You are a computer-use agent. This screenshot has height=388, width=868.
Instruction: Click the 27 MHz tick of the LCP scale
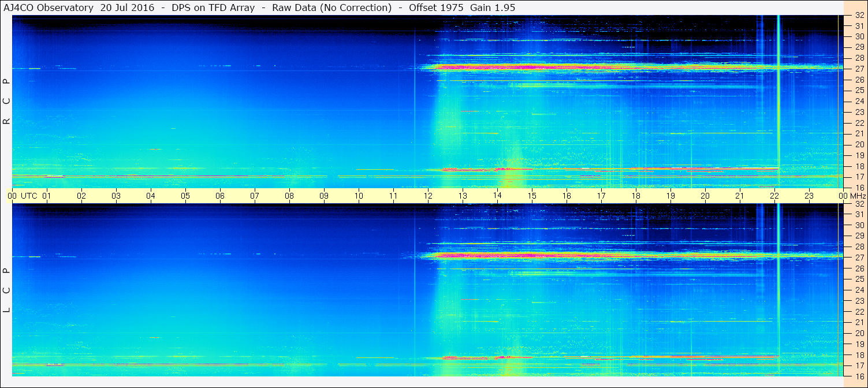click(x=859, y=258)
